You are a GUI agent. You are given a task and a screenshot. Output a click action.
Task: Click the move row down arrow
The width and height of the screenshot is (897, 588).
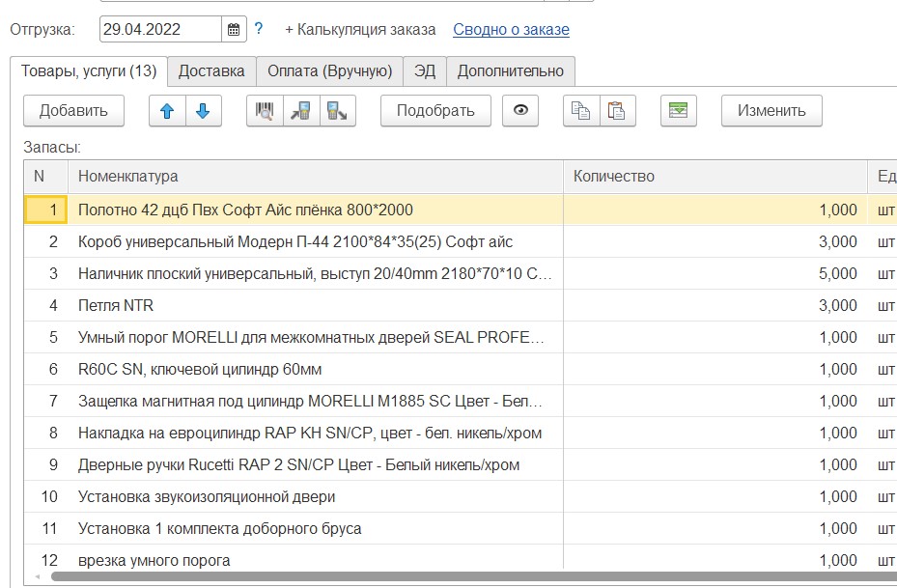[x=203, y=111]
